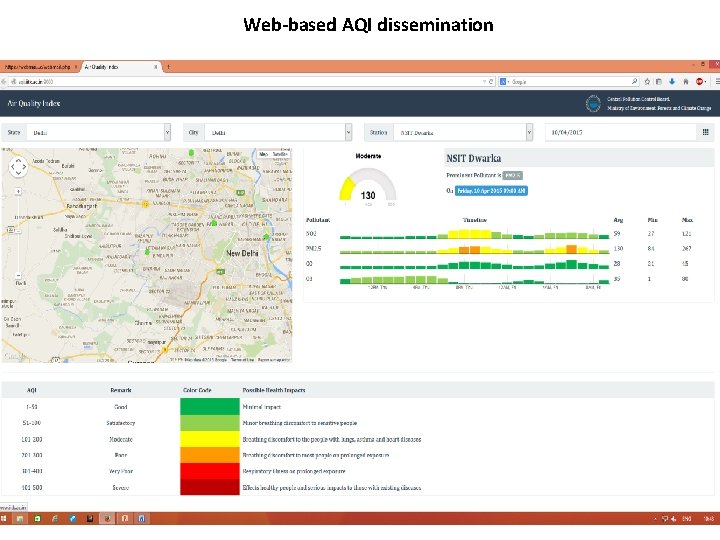The image size is (720, 540).
Task: Open downloads with the blue arrow icon
Action: click(672, 82)
